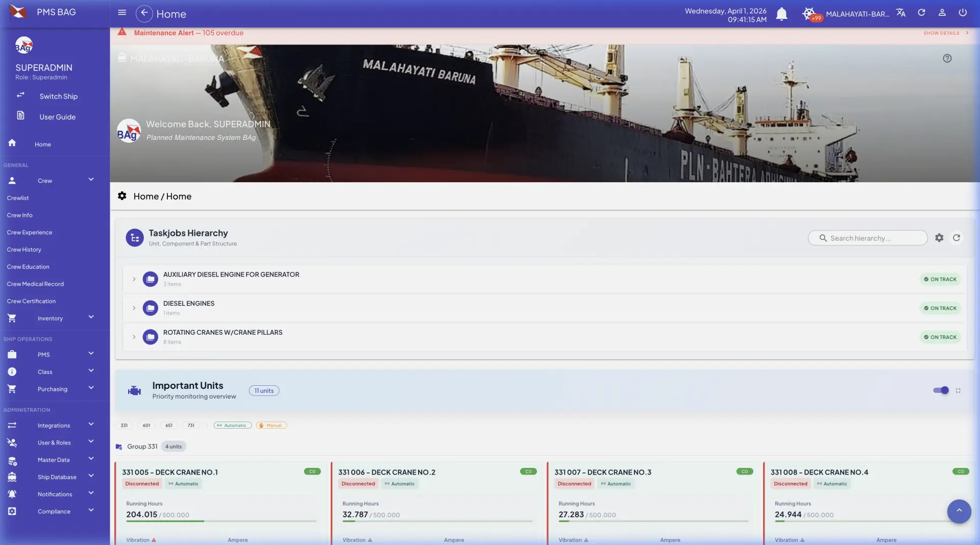Click the SUPERADMIN avatar in sidebar
The width and height of the screenshot is (980, 545).
[x=24, y=45]
